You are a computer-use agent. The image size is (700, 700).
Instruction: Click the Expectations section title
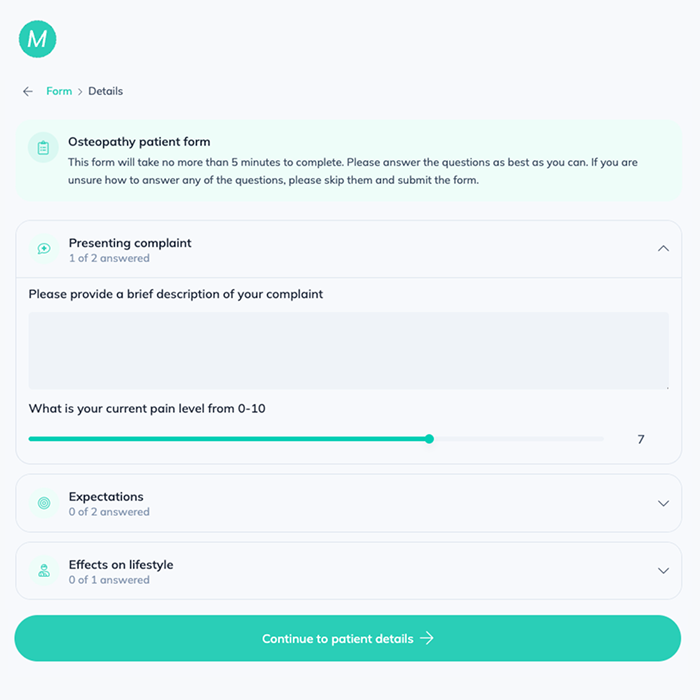pyautogui.click(x=106, y=497)
